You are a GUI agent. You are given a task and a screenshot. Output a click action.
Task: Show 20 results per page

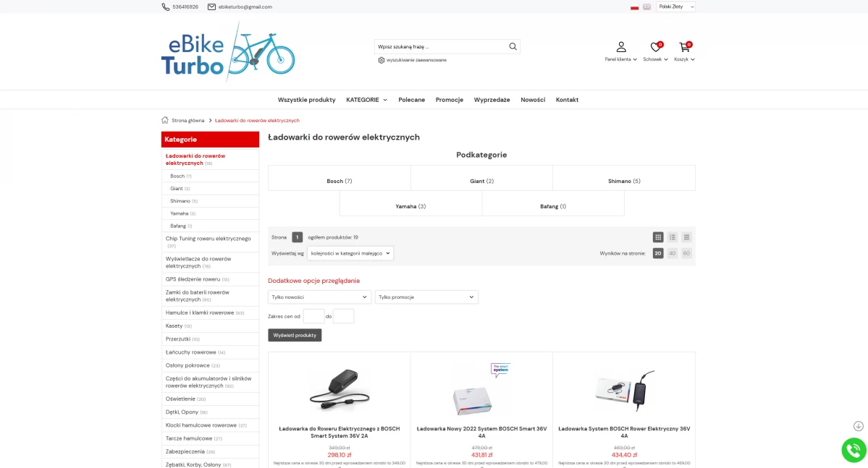coord(657,253)
